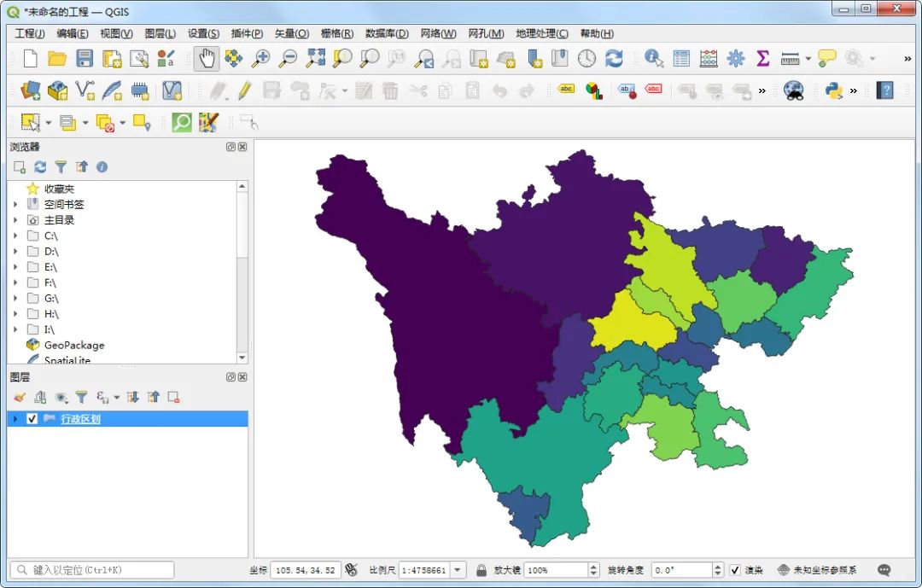Image resolution: width=922 pixels, height=588 pixels.
Task: Remove selected layer from Layers panel
Action: (173, 398)
